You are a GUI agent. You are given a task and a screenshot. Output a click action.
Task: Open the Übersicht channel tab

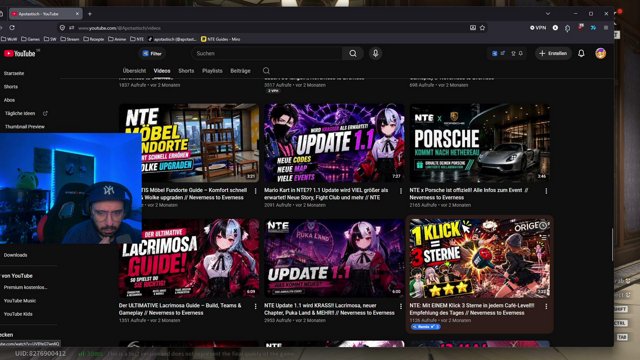(x=134, y=71)
